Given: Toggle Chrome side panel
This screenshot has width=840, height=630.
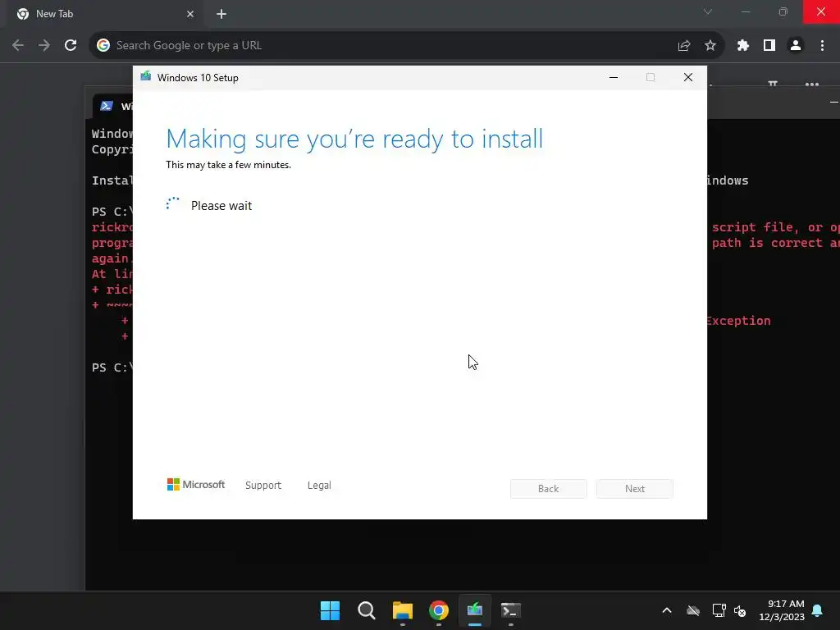Looking at the screenshot, I should tap(769, 46).
